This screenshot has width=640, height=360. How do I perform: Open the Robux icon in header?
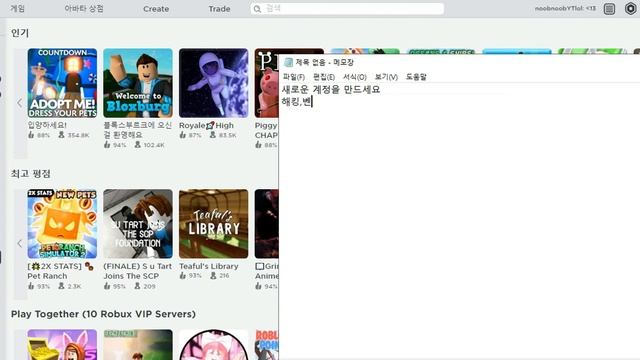coord(631,9)
